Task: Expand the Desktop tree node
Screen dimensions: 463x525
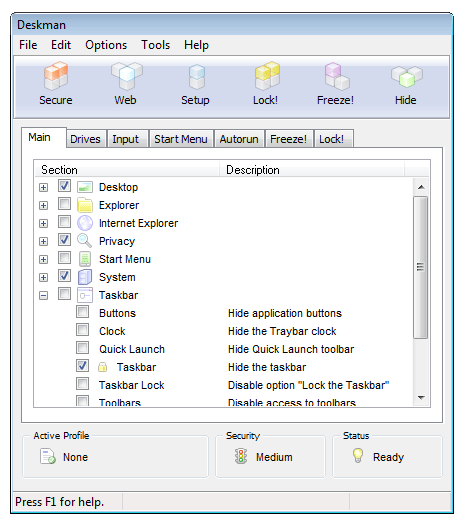Action: click(43, 187)
